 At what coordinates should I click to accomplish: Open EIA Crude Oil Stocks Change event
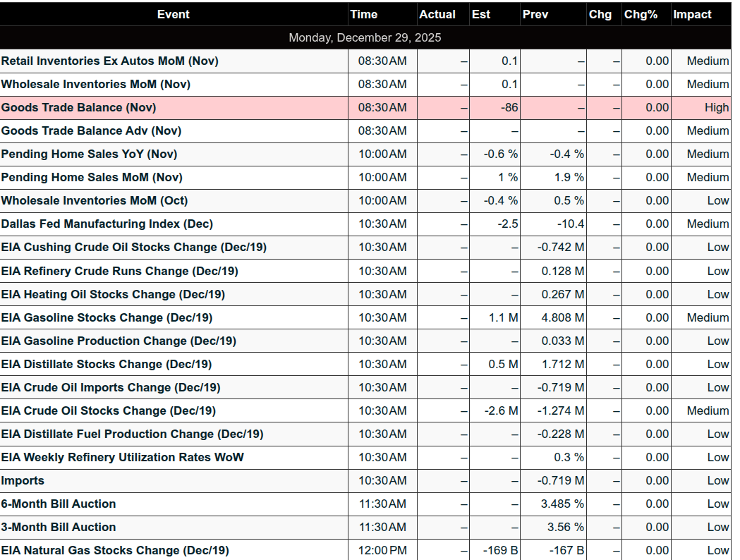click(109, 411)
